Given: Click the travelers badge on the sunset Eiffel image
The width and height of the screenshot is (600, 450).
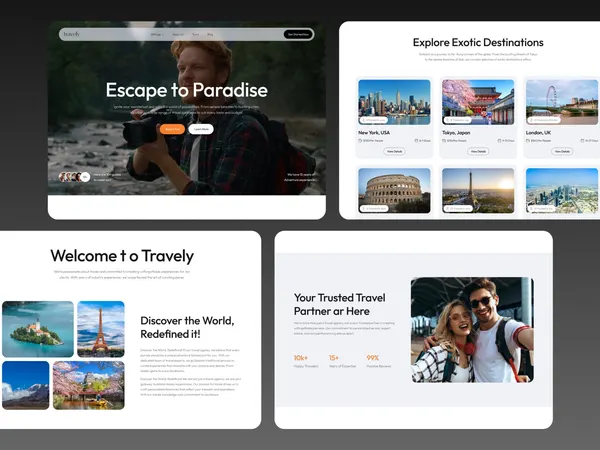Looking at the screenshot, I should point(458,209).
